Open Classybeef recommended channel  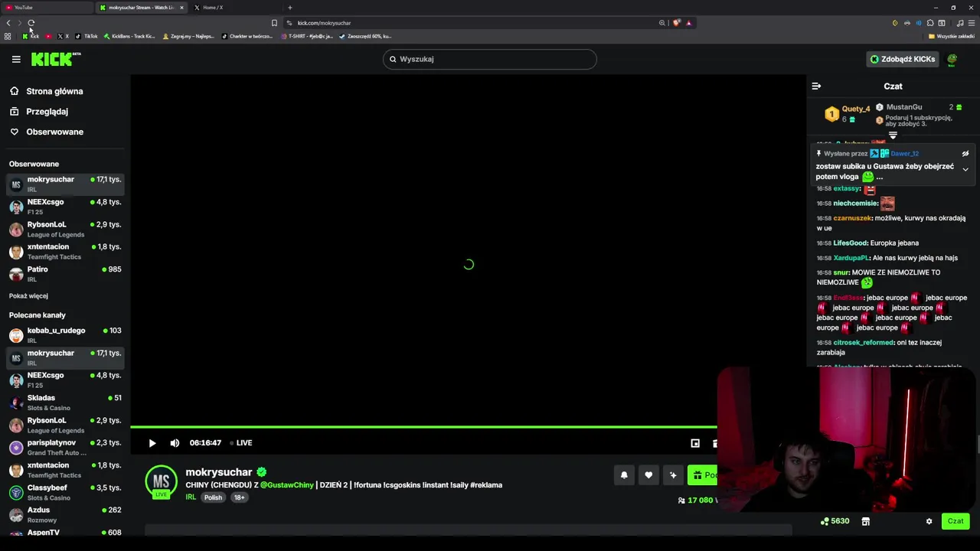pyautogui.click(x=65, y=492)
